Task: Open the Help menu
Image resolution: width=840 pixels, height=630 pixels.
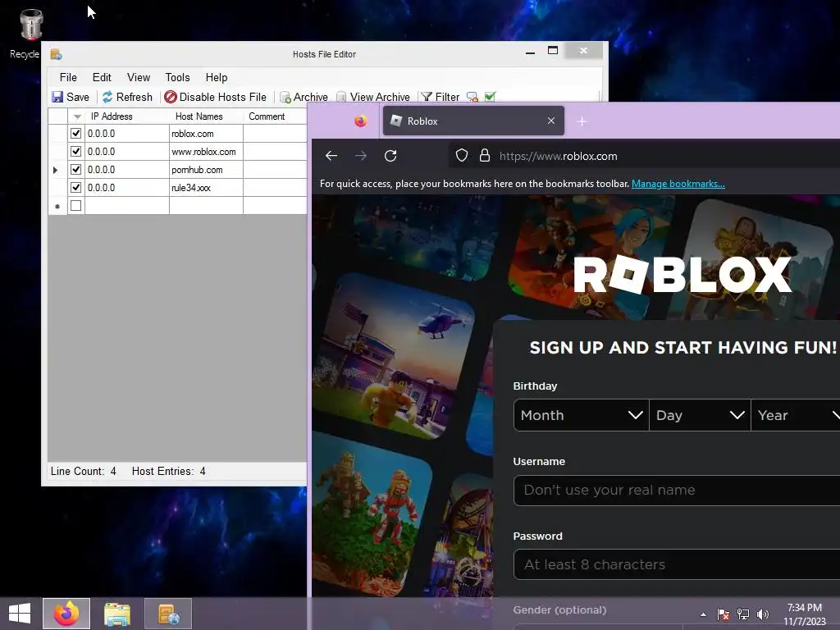Action: coord(217,77)
